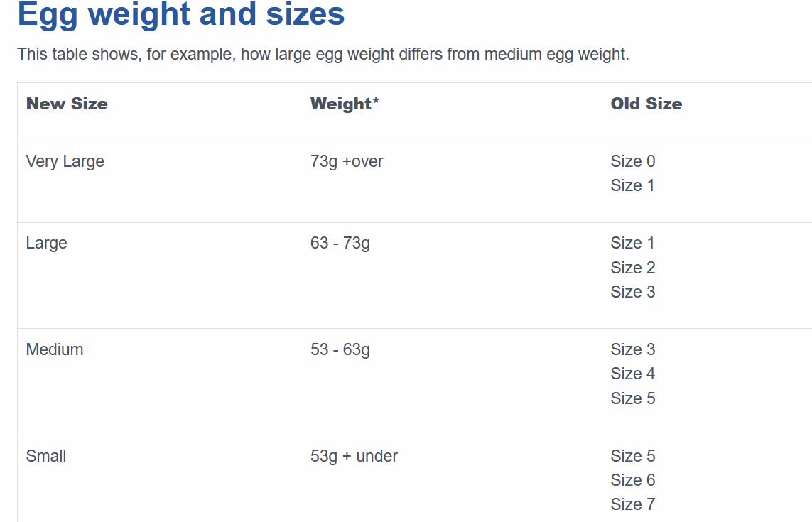
Task: Click "Size 4" in the Medium row
Action: point(632,374)
